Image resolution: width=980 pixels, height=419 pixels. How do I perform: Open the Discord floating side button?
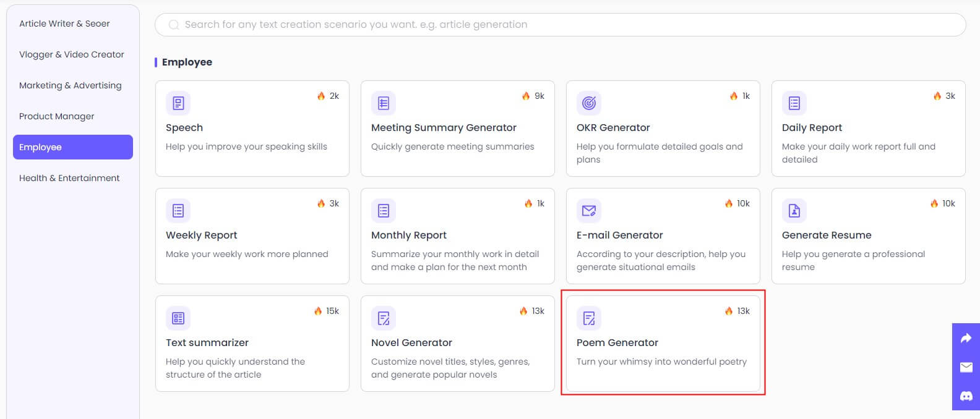point(966,396)
